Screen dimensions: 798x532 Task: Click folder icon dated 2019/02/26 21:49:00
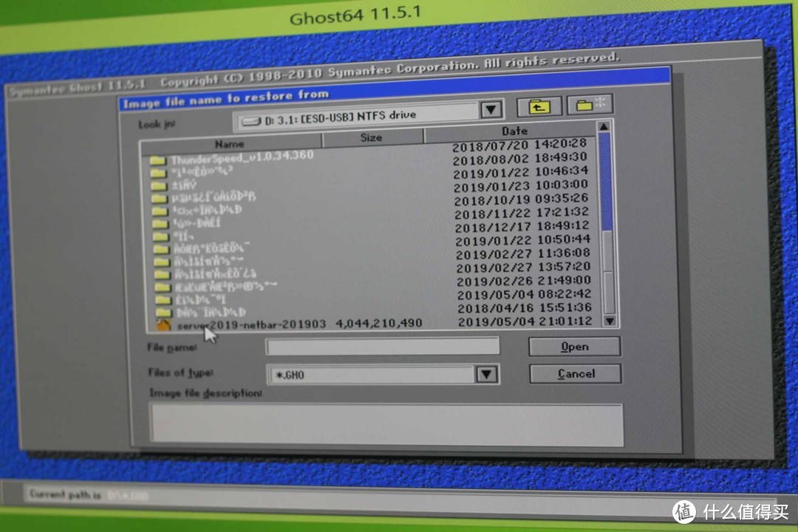click(x=163, y=287)
